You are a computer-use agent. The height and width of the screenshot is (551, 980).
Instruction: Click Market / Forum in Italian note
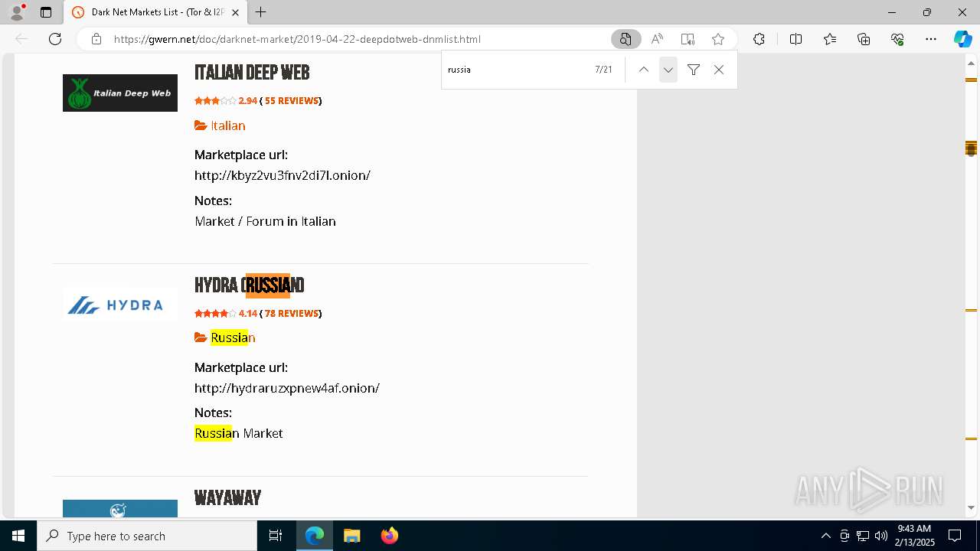pos(265,221)
